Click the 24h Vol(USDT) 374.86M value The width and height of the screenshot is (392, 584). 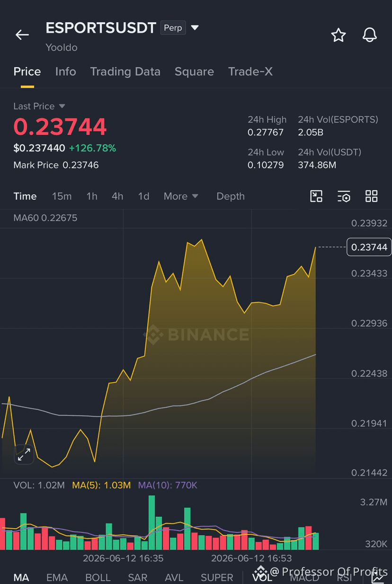(x=317, y=165)
